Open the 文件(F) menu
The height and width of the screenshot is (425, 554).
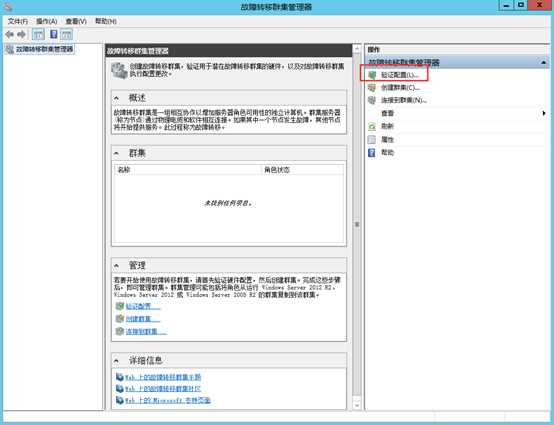17,21
